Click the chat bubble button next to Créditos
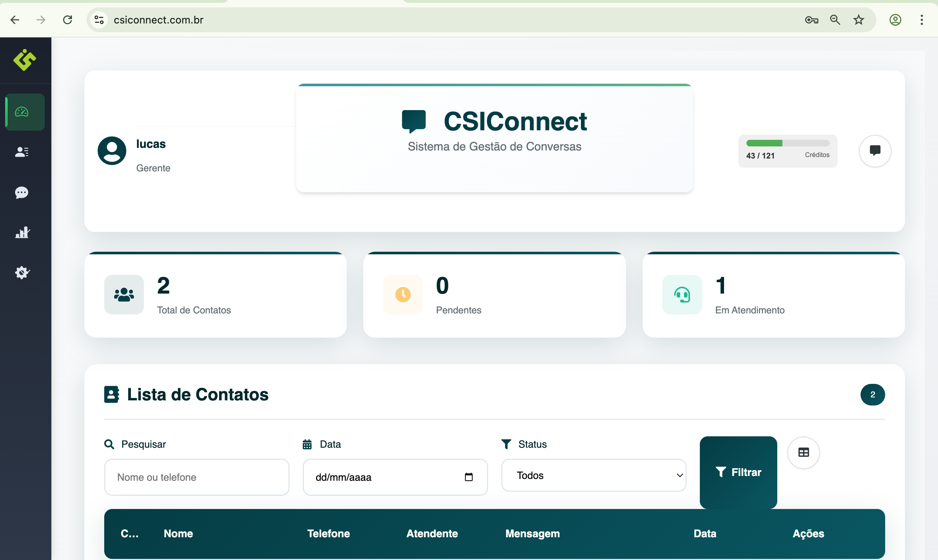The height and width of the screenshot is (560, 938). tap(875, 151)
